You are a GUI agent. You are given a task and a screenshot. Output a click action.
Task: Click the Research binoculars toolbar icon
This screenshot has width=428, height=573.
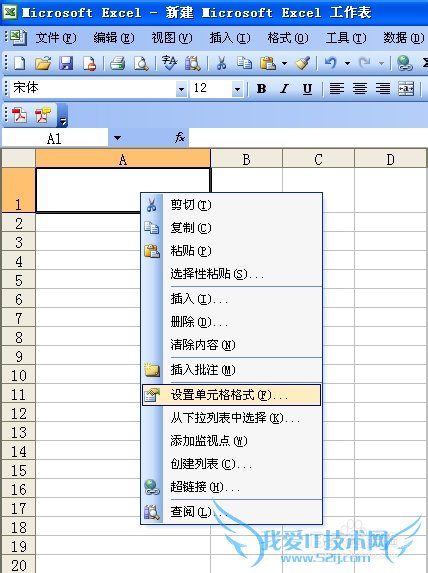tap(193, 63)
